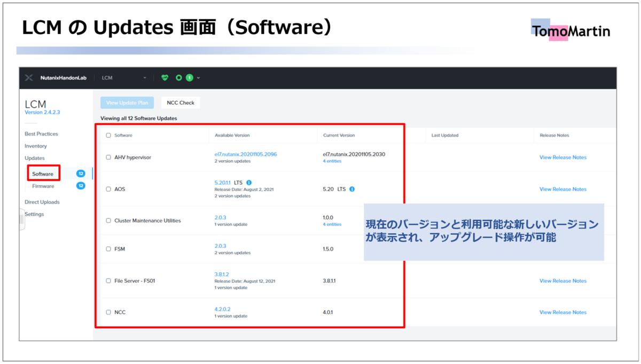
Task: Open the LCM page dropdown
Action: [124, 78]
